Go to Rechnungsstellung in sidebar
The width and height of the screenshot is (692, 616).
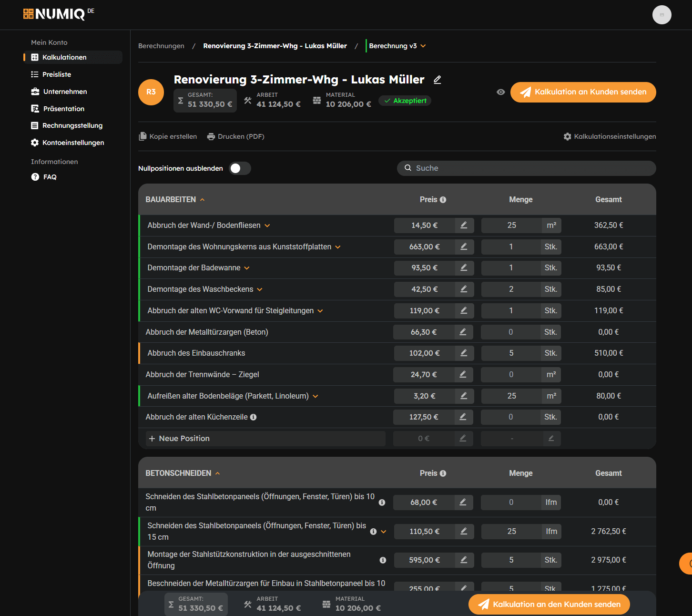pyautogui.click(x=72, y=125)
